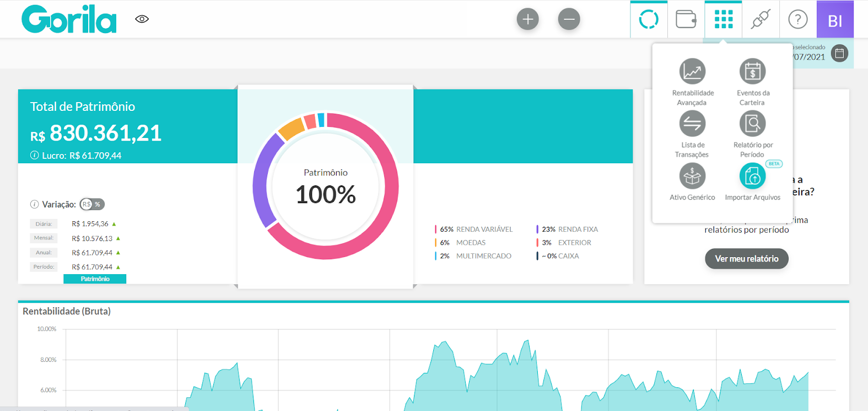
Task: Open the calendar date picker icon
Action: (x=839, y=53)
